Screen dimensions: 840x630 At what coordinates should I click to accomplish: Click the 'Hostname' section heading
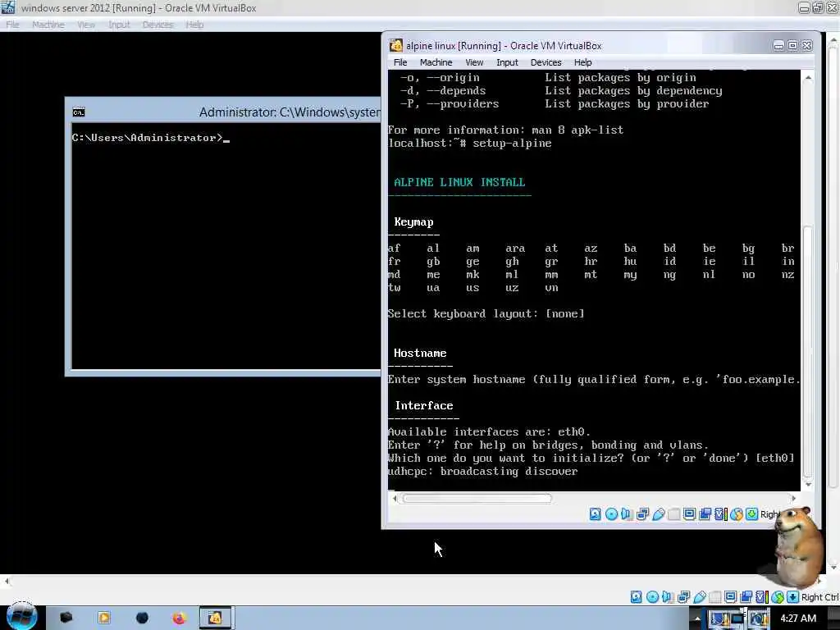420,353
